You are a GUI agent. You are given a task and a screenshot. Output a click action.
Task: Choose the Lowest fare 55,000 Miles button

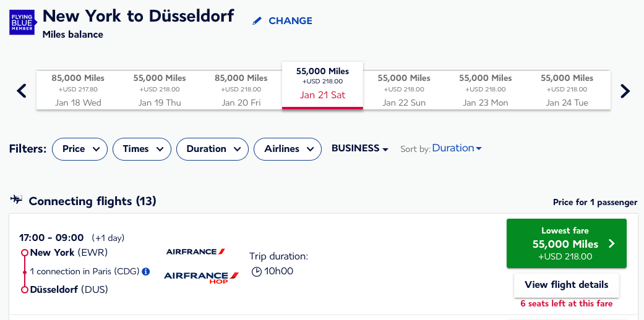click(567, 243)
